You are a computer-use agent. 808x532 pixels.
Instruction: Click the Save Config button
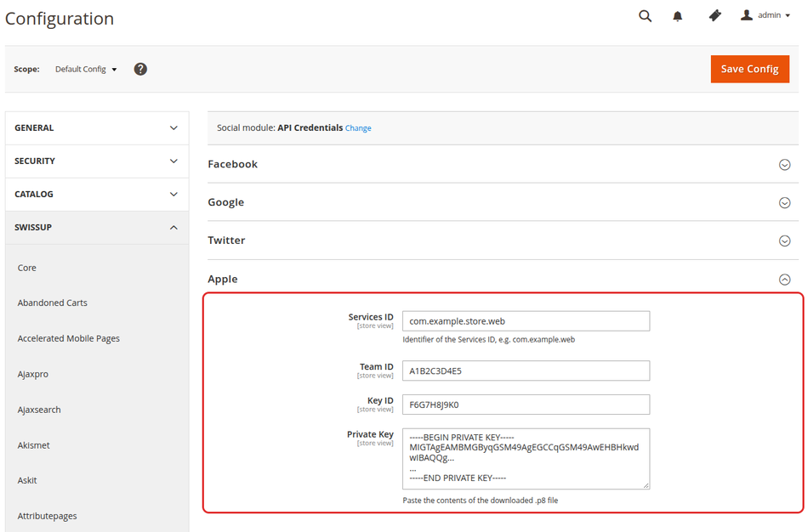[x=750, y=69]
